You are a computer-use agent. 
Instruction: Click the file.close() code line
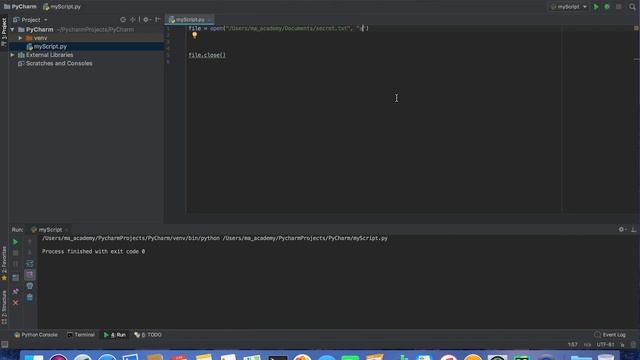207,55
